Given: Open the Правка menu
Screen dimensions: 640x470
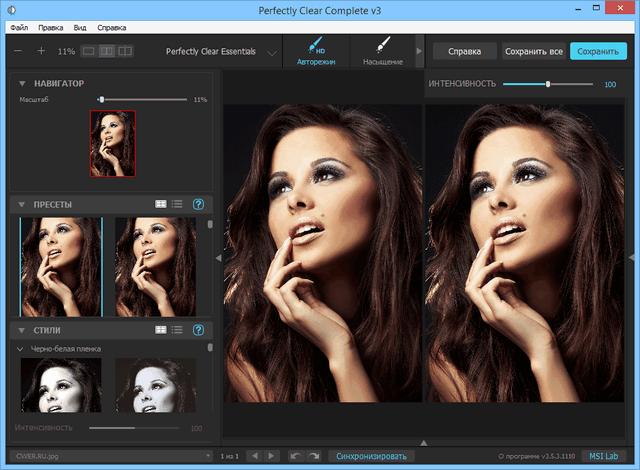Looking at the screenshot, I should (52, 28).
